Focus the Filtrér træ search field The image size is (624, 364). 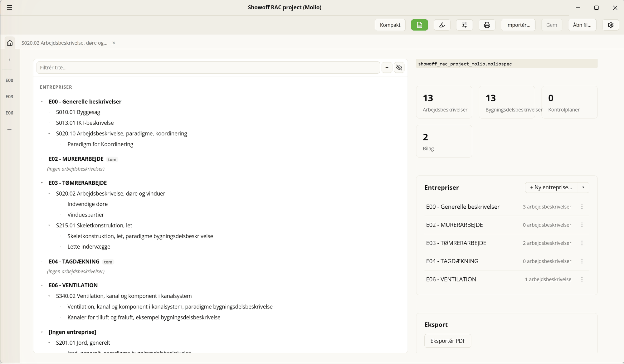[208, 67]
